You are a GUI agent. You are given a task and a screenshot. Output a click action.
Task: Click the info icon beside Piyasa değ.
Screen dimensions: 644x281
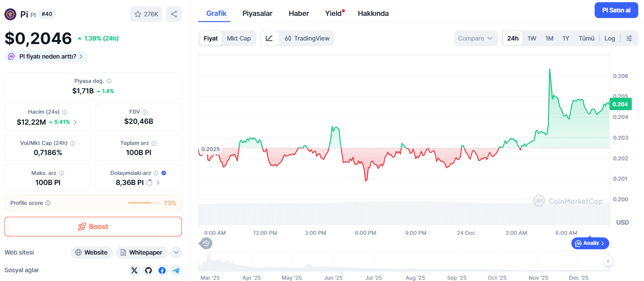[109, 81]
